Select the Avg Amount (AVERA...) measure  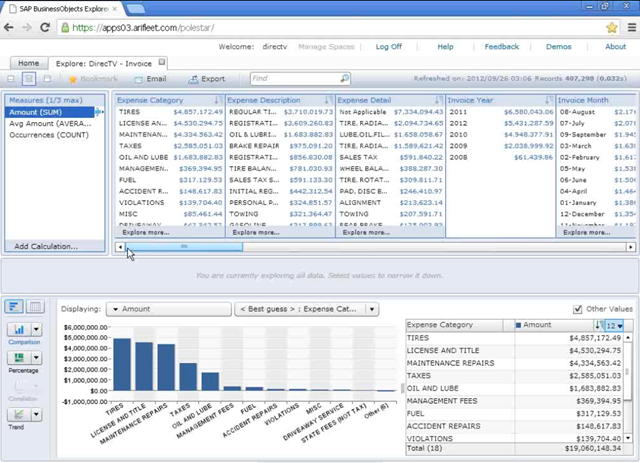[x=50, y=123]
